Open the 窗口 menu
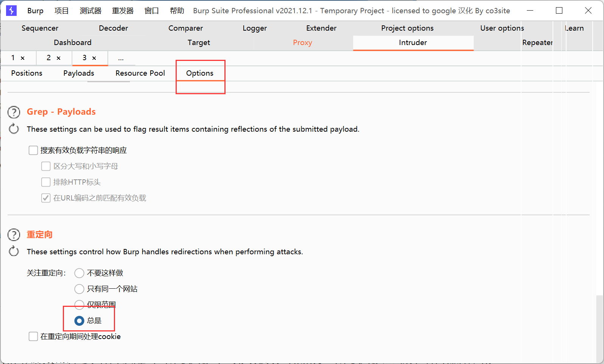This screenshot has height=364, width=604. click(x=151, y=11)
